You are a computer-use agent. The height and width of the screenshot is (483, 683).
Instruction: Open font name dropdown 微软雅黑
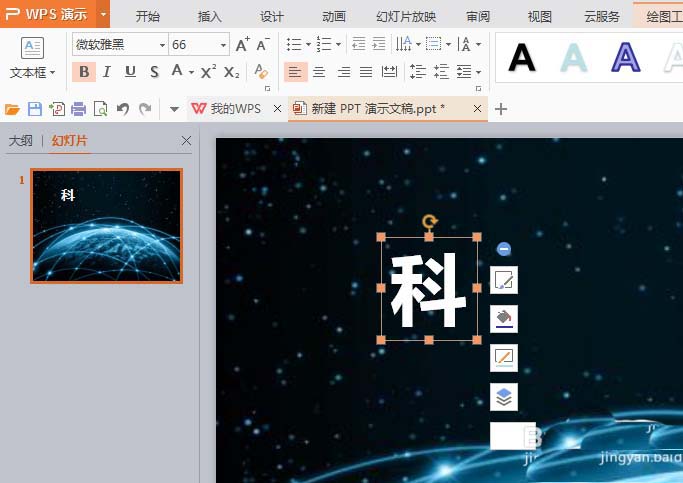162,45
